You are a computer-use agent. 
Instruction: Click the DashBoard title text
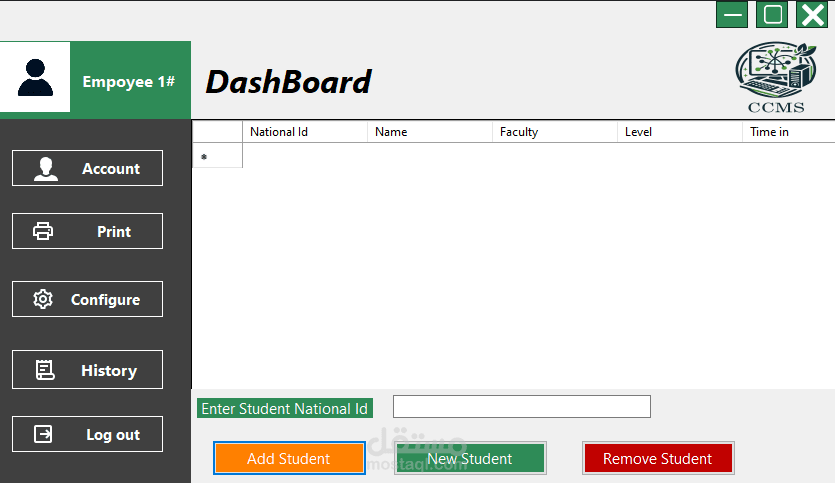(289, 82)
